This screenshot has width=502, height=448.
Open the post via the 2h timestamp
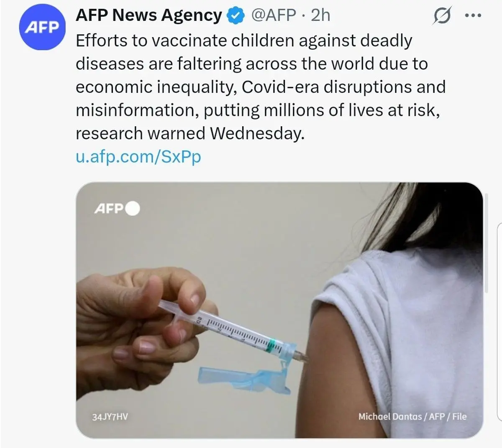(x=321, y=15)
